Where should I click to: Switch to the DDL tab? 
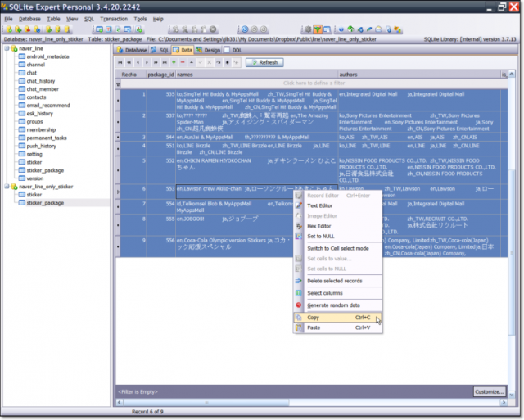(233, 50)
